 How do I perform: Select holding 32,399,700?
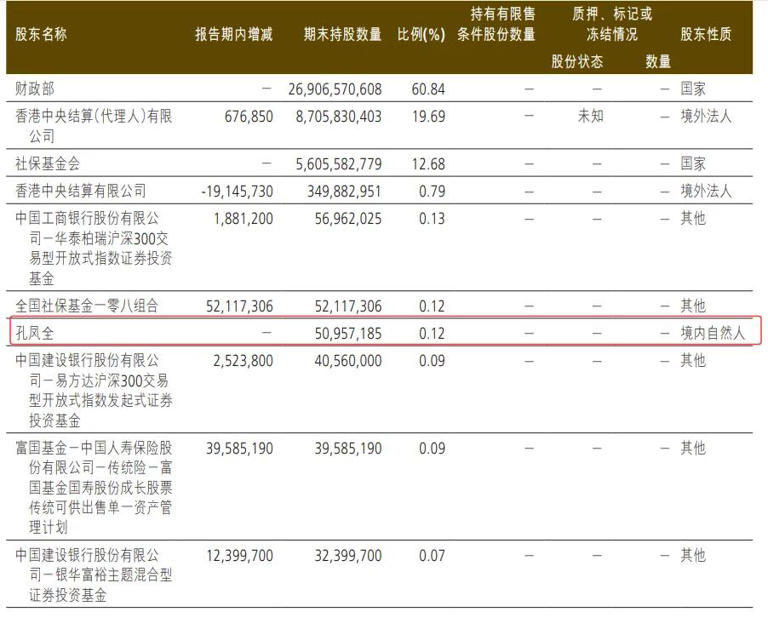point(348,556)
